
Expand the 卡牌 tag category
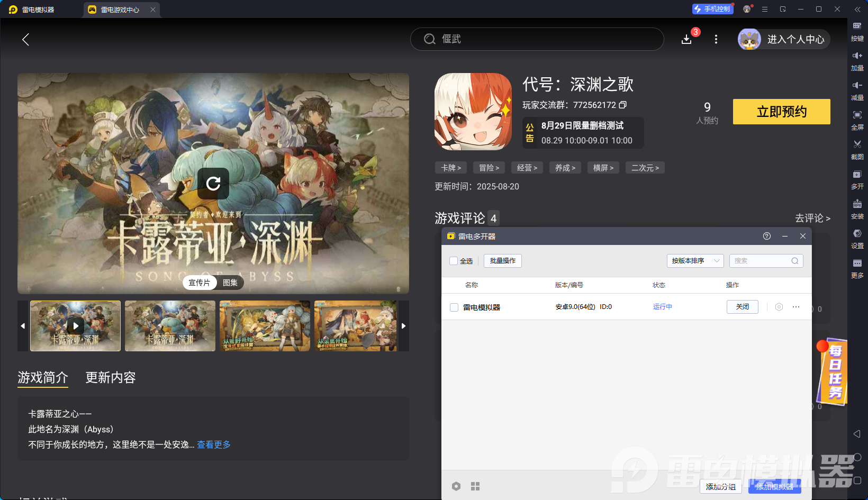pyautogui.click(x=451, y=168)
